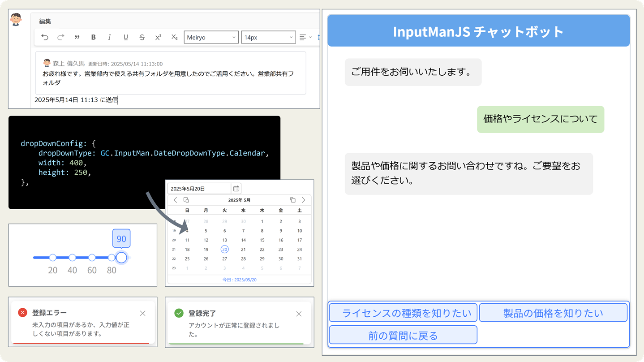Redo the edit using the toolbar arrow
This screenshot has width=644, height=362.
coord(61,38)
